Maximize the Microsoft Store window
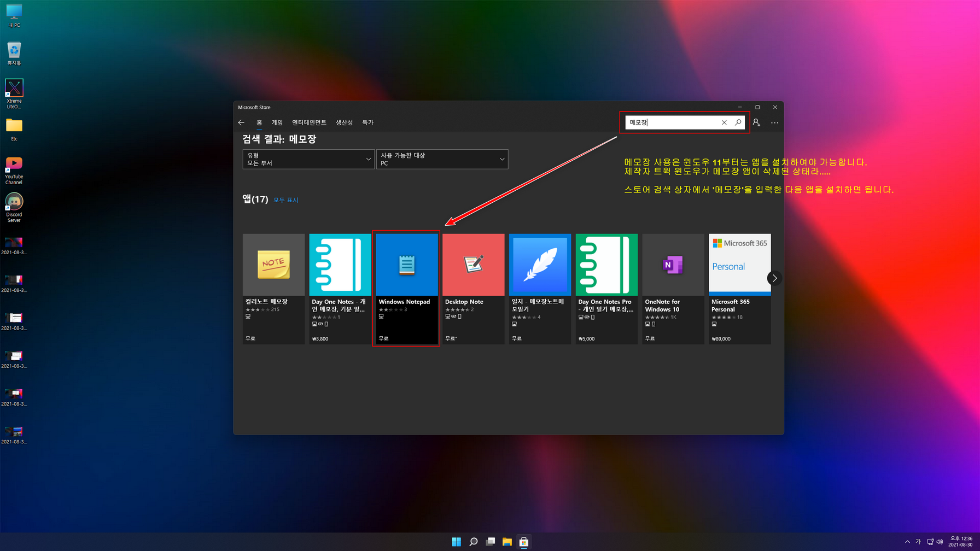Image resolution: width=980 pixels, height=551 pixels. (757, 107)
